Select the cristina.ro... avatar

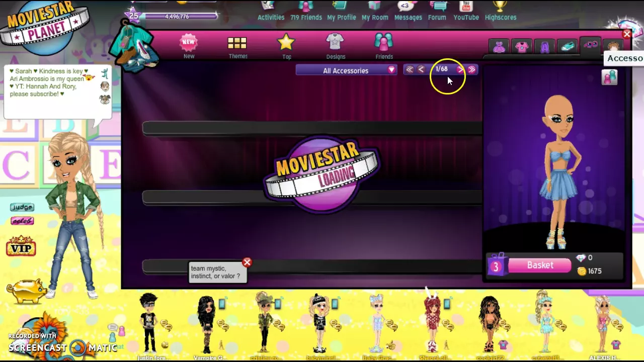pyautogui.click(x=265, y=323)
